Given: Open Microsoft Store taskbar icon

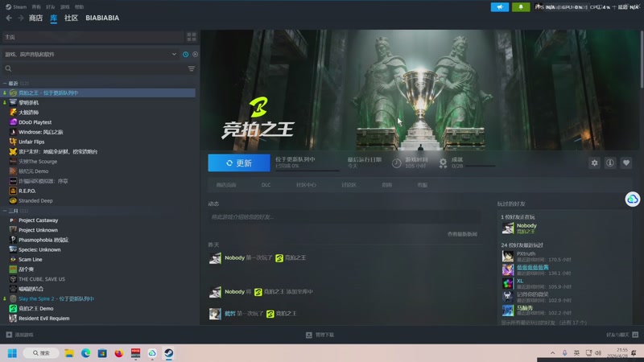Looking at the screenshot, I should (x=102, y=353).
